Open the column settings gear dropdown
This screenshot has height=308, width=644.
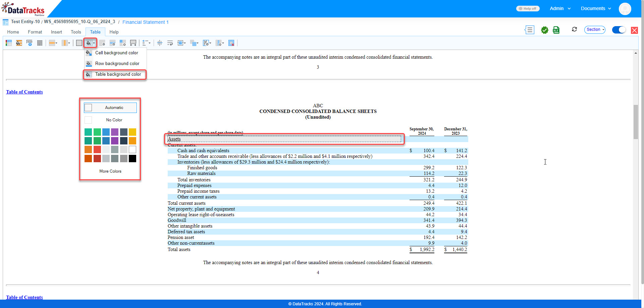coord(220,43)
